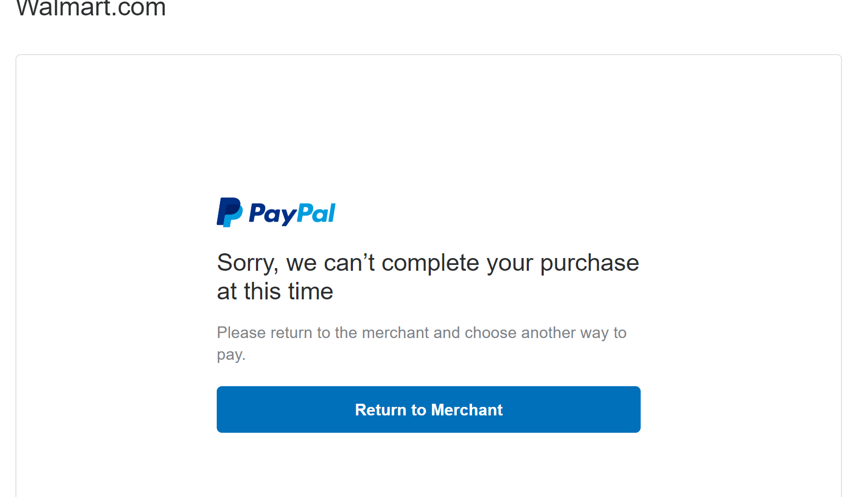Click the word "Merchant" on the blue button

[x=467, y=410]
